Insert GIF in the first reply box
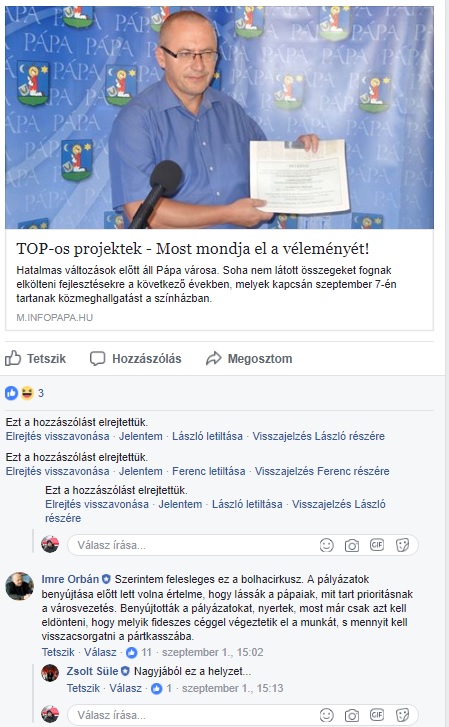This screenshot has width=449, height=727. (x=377, y=545)
